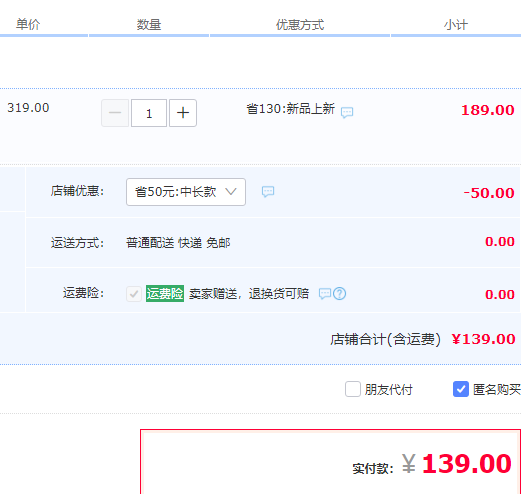Uncheck the 匿名购买 checkbox
This screenshot has width=529, height=494.
461,389
